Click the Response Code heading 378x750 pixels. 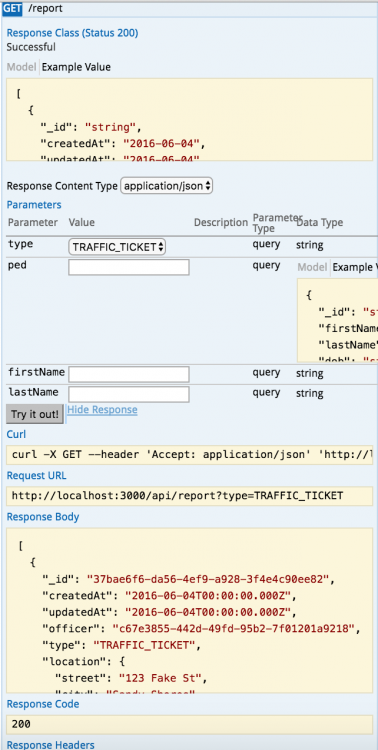coord(43,704)
